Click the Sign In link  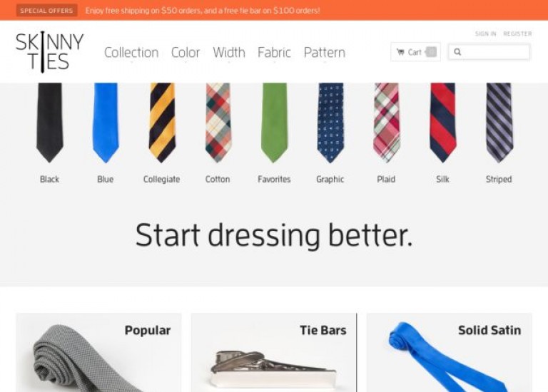tap(485, 34)
